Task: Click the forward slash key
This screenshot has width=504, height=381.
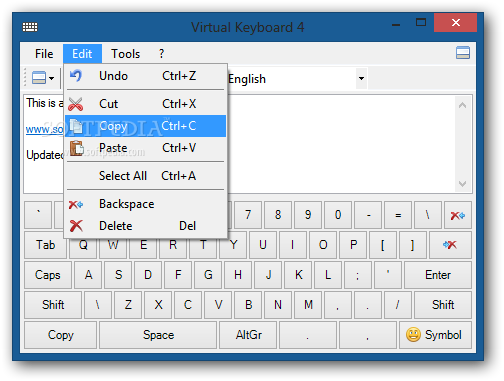Action: 398,305
